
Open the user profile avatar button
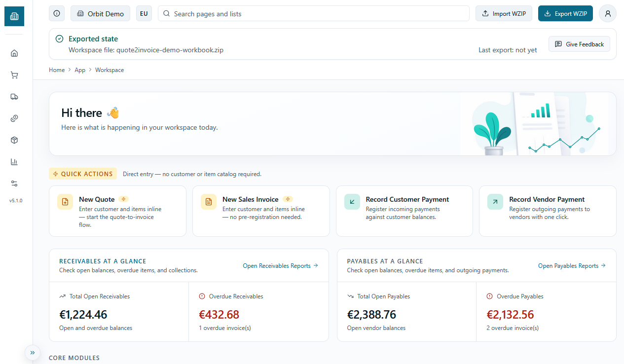607,13
